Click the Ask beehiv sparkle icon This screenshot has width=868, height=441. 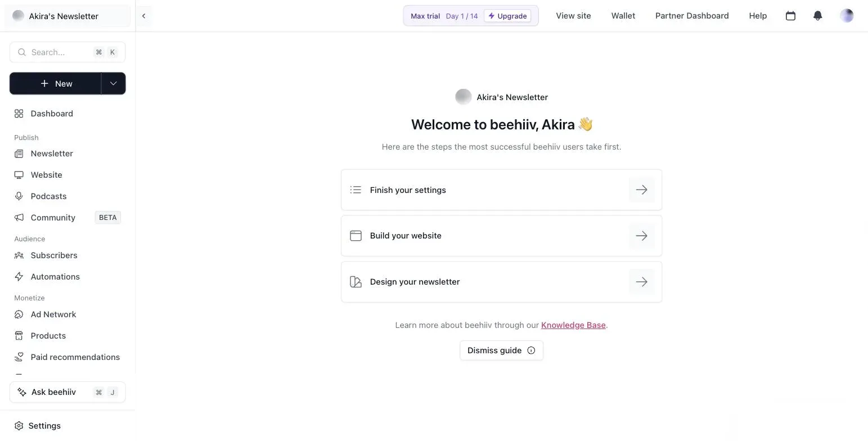(22, 392)
